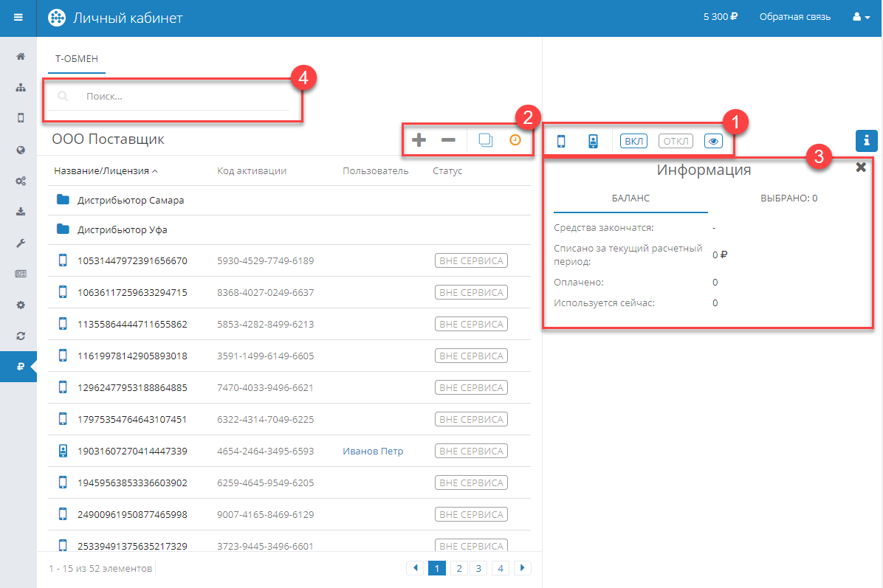Select the Т-ОБМЕН tab
Viewport: 883px width, 588px height.
(77, 58)
